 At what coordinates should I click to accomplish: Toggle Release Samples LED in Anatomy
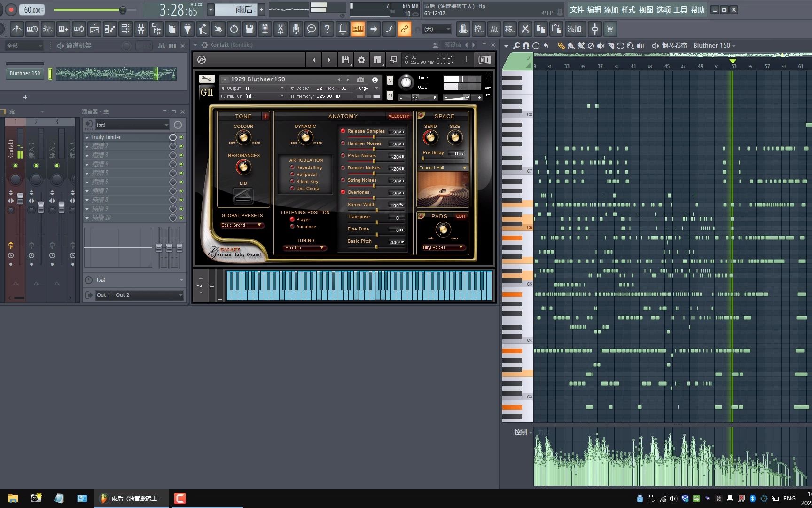click(343, 131)
